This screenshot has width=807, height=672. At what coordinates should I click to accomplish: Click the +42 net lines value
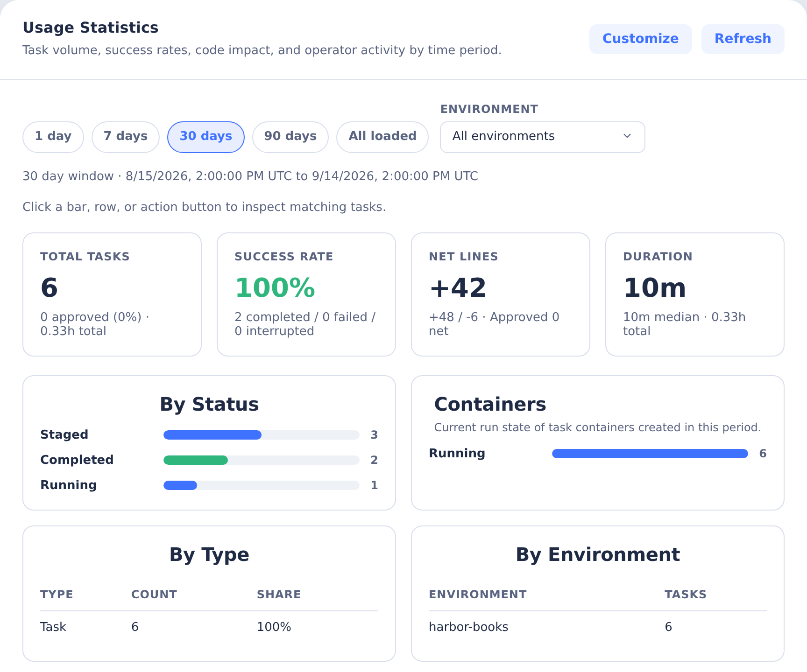click(458, 287)
